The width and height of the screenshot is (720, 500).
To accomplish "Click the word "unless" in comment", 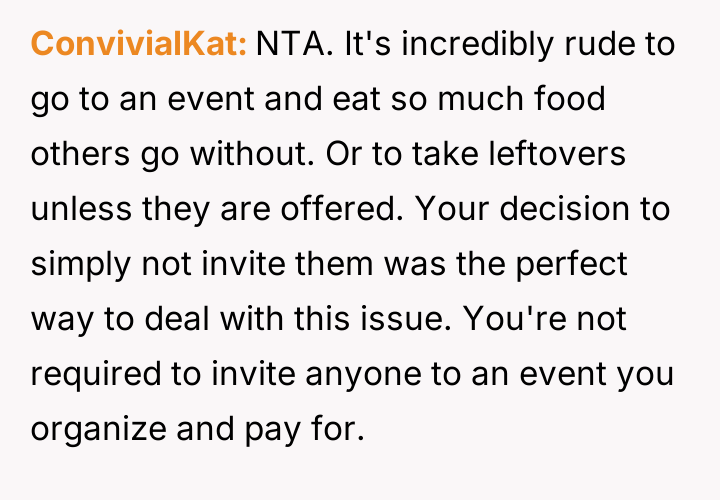I will 75,210.
